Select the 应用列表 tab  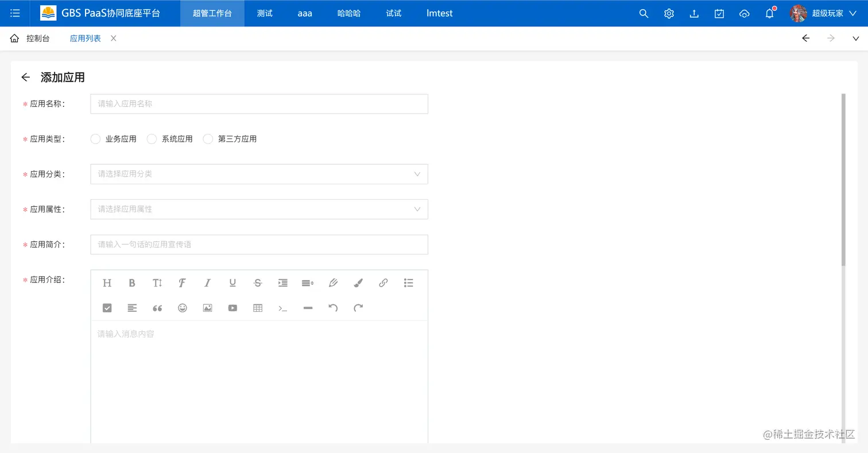[x=86, y=38]
